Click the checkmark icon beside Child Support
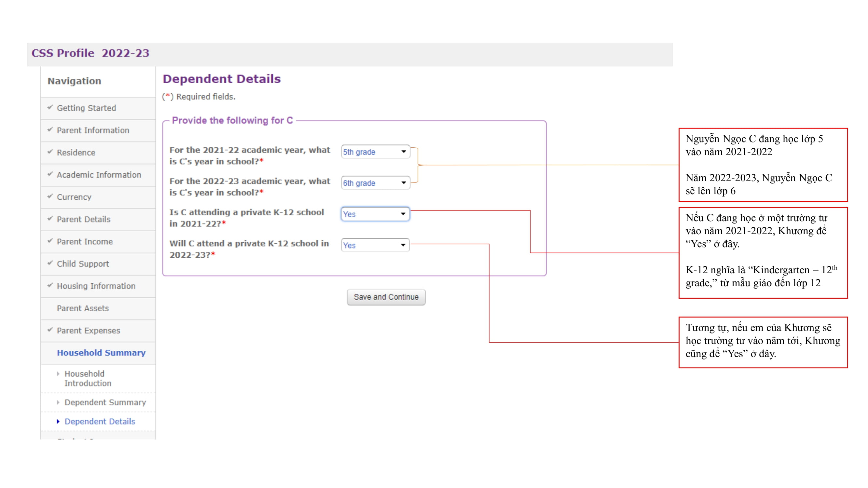 (x=50, y=263)
